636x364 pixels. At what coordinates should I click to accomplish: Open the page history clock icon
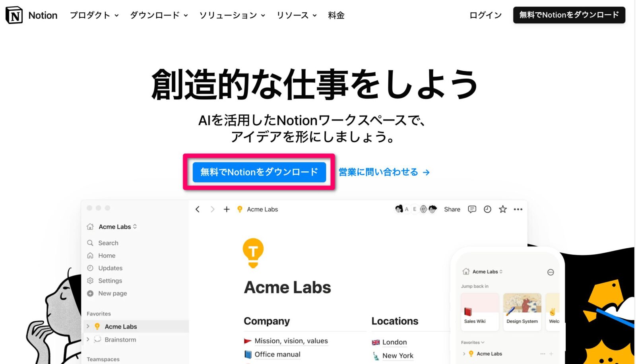pyautogui.click(x=487, y=209)
